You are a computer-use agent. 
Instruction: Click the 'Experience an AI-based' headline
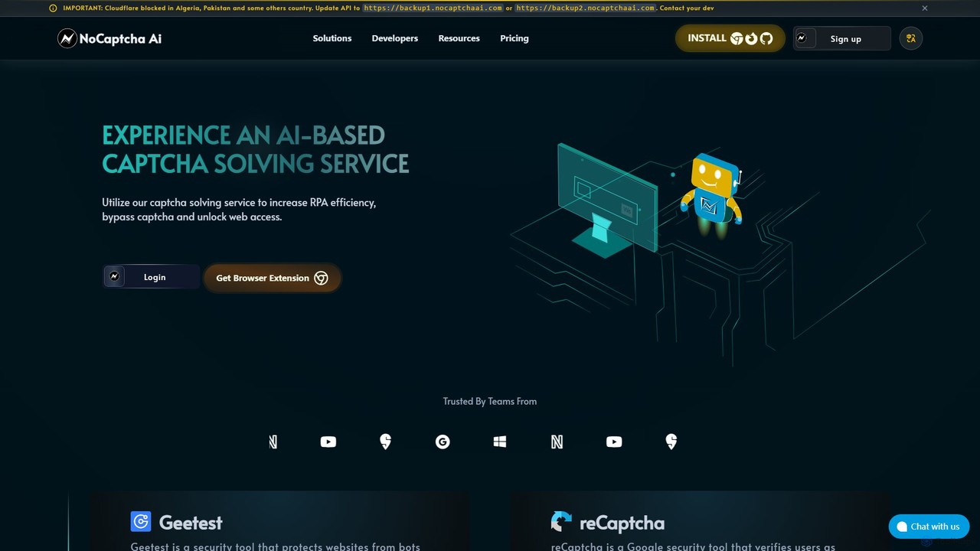pyautogui.click(x=256, y=149)
